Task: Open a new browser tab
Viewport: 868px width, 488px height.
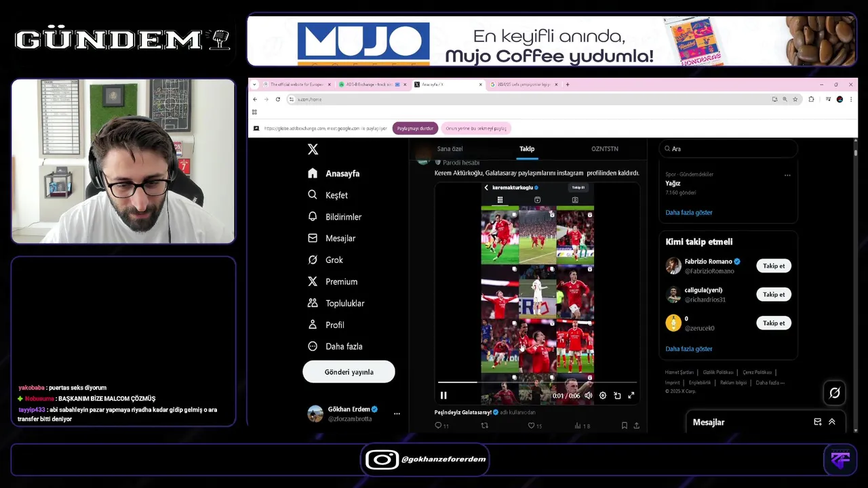Action: [x=568, y=85]
